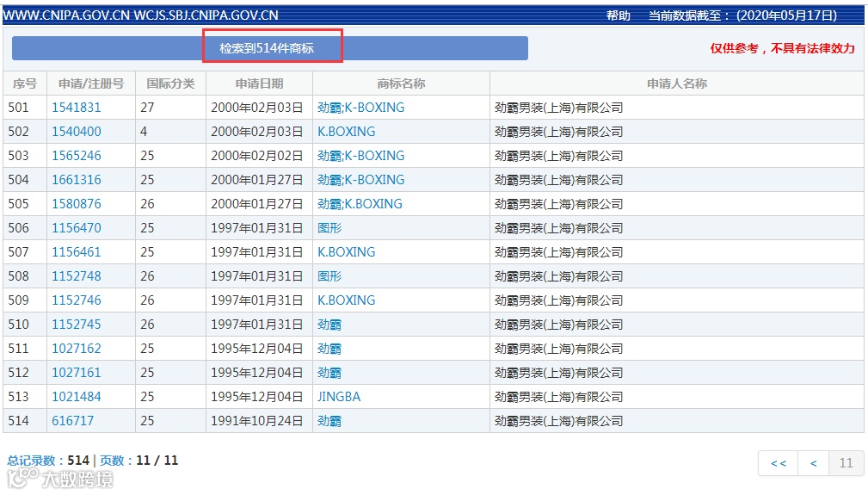This screenshot has height=495, width=868.
Task: Open JINGBA trademark in row 513
Action: pos(339,397)
